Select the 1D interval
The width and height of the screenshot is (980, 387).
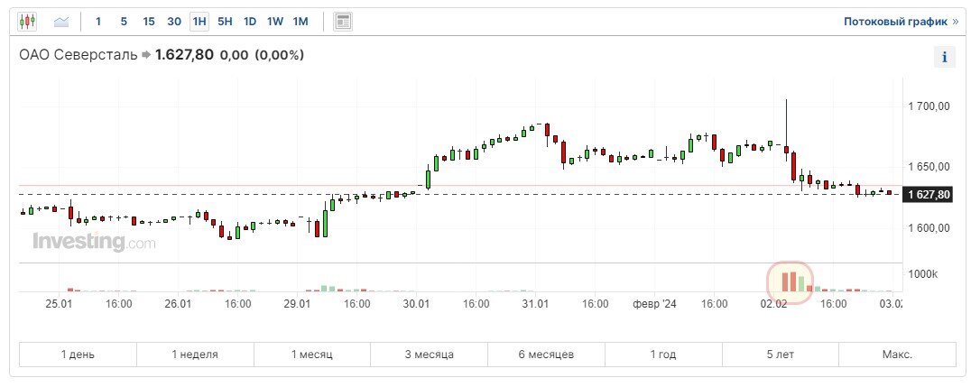pyautogui.click(x=250, y=22)
